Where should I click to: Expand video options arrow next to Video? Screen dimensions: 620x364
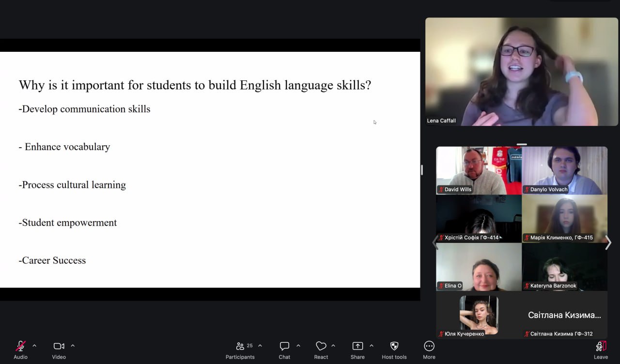(73, 346)
